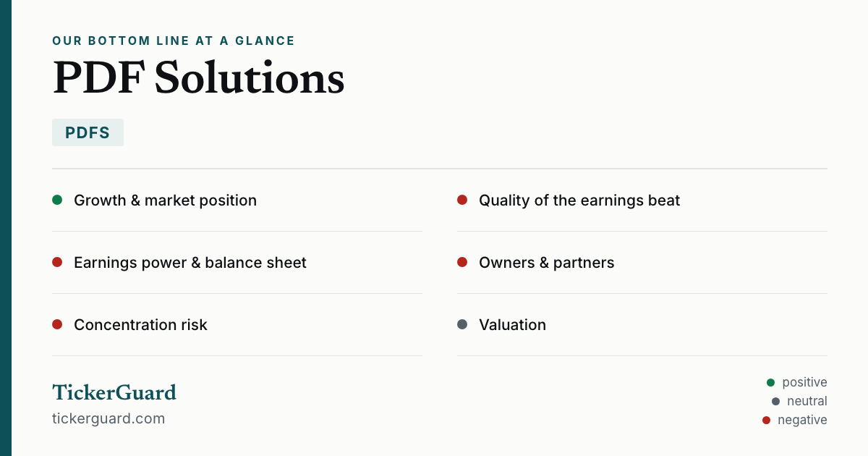Viewport: 868px width, 456px height.
Task: Click the PDF Solutions title heading
Action: coord(198,77)
